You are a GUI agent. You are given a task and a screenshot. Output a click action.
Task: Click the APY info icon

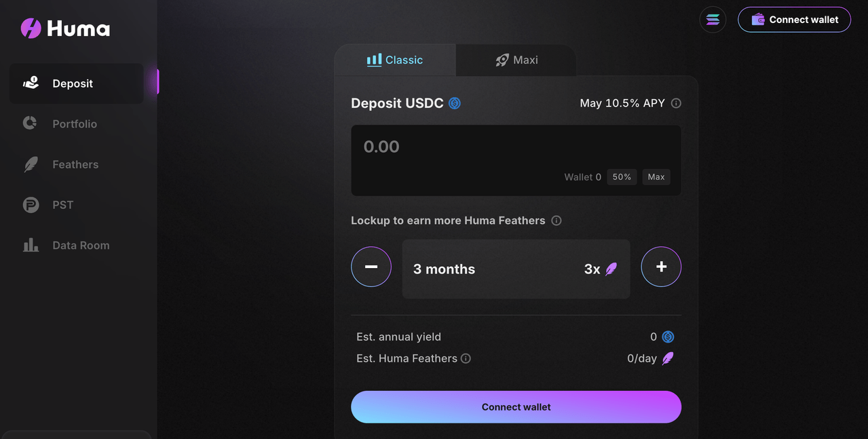(676, 103)
